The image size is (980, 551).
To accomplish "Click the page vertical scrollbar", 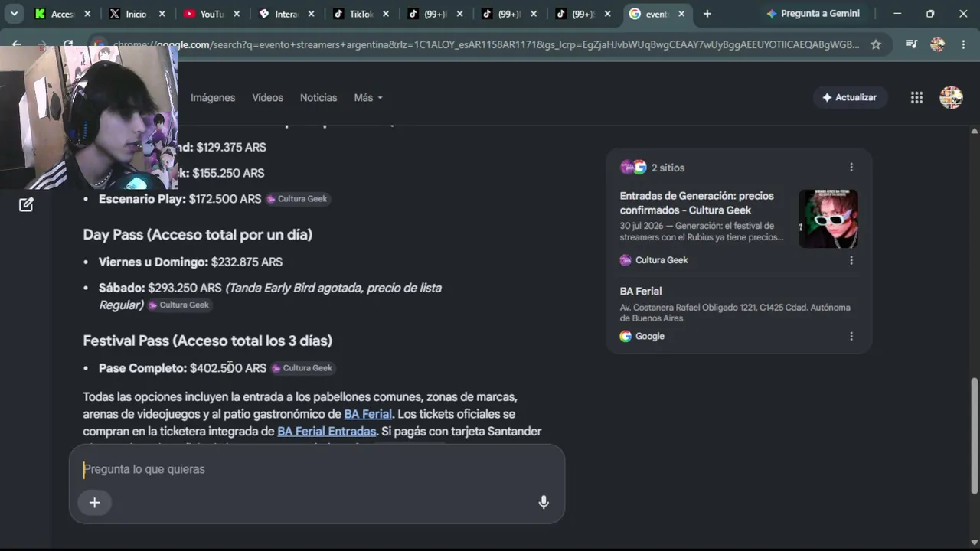I will click(975, 436).
